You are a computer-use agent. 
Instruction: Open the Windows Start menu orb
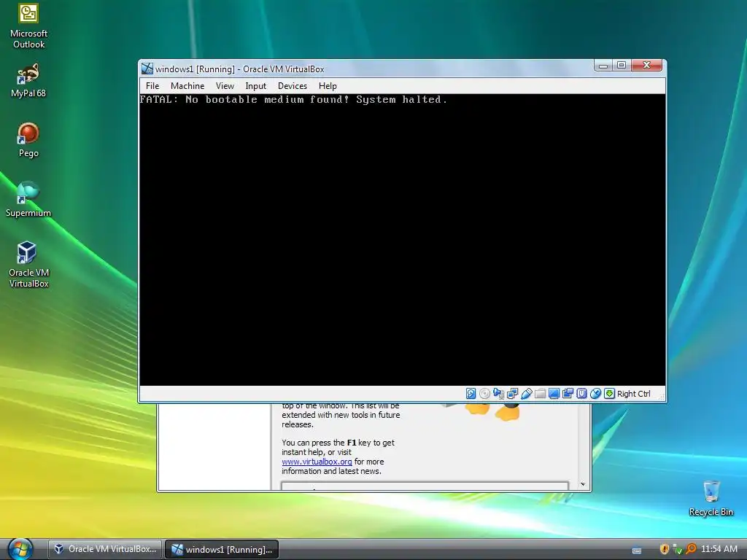[20, 549]
